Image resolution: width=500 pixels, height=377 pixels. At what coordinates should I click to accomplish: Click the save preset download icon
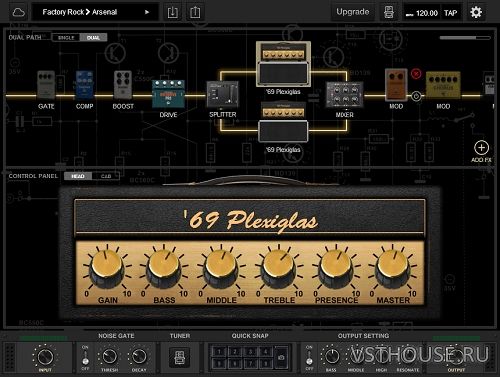(172, 12)
